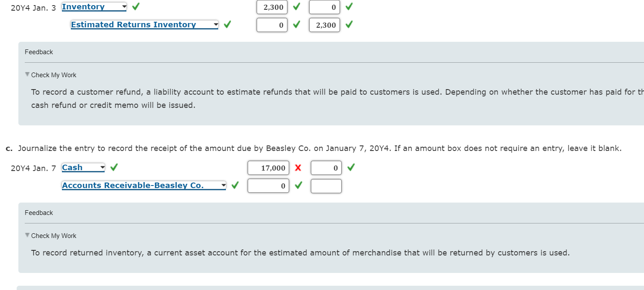Click green check beside Estimated Returns Inventory
The height and width of the screenshot is (290, 644).
click(227, 24)
